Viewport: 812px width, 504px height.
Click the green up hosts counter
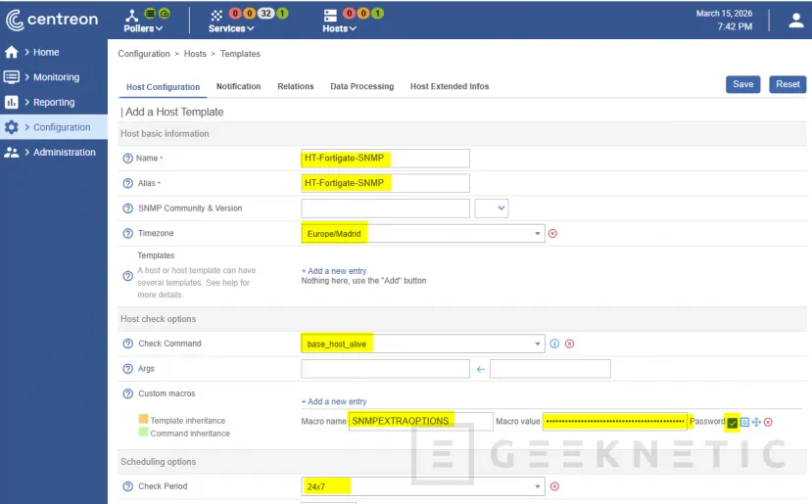[x=377, y=14]
